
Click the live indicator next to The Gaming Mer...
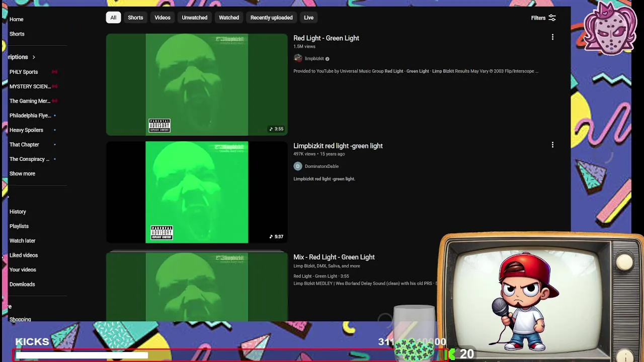(x=54, y=101)
